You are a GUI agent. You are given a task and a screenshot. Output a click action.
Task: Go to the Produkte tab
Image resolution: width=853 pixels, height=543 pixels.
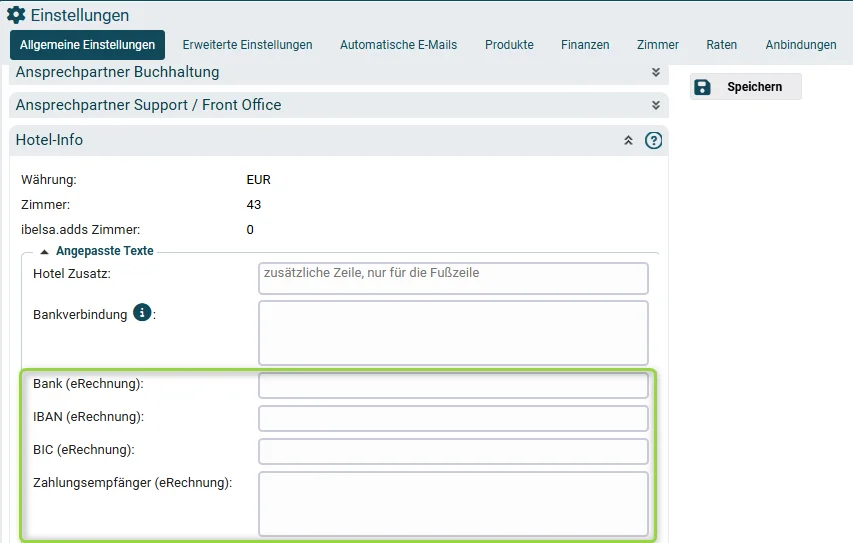509,45
